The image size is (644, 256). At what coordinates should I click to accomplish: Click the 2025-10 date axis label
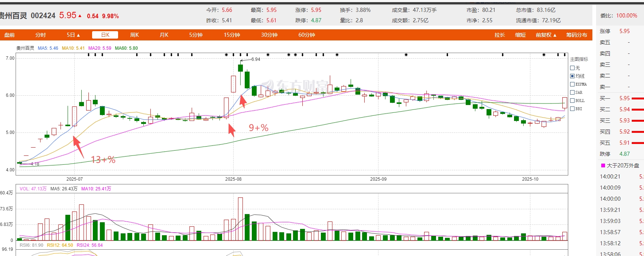point(530,179)
